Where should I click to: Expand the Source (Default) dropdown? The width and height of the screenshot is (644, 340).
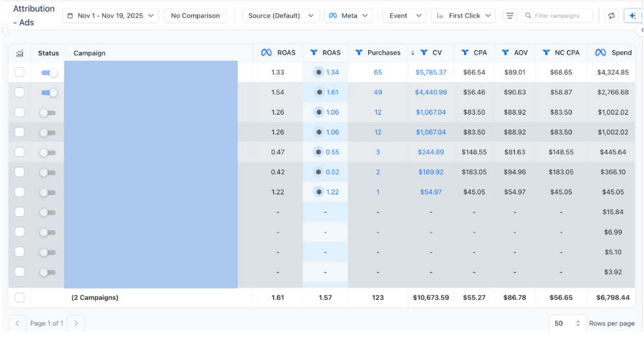281,16
